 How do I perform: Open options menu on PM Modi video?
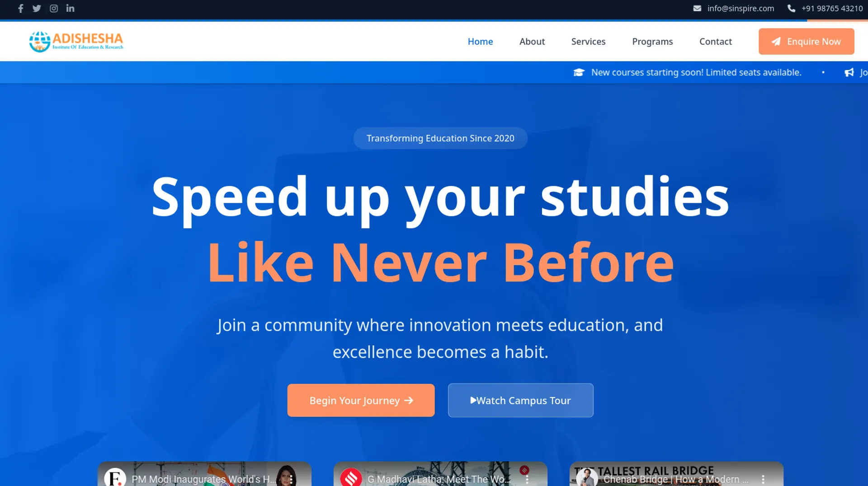(291, 479)
